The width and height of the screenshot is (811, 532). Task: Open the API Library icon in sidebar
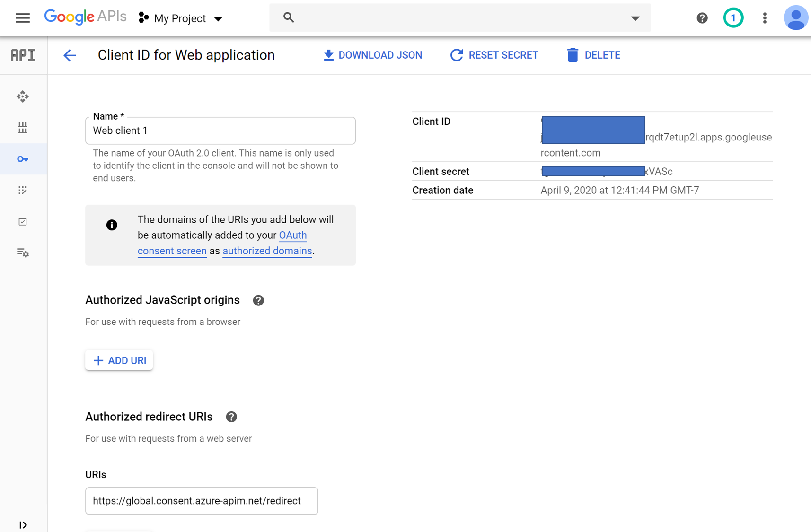click(x=23, y=128)
